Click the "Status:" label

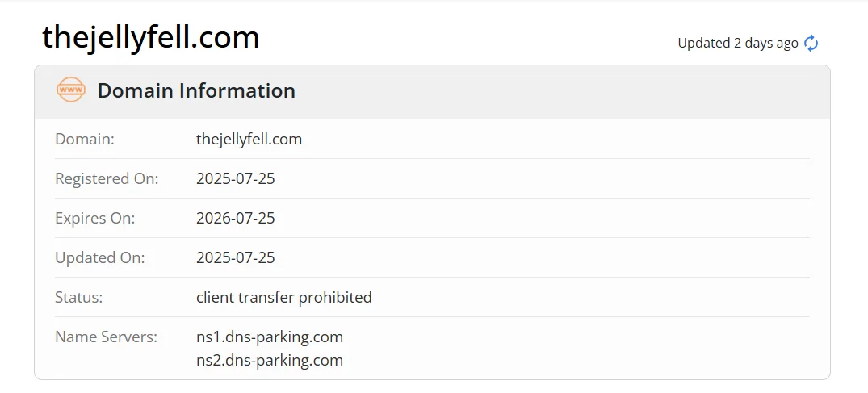pos(78,297)
